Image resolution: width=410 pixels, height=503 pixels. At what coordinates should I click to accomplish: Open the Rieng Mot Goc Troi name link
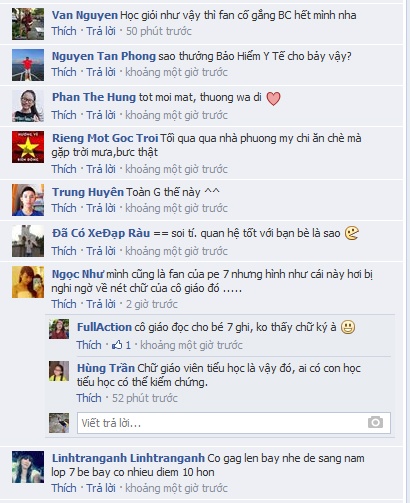click(105, 138)
